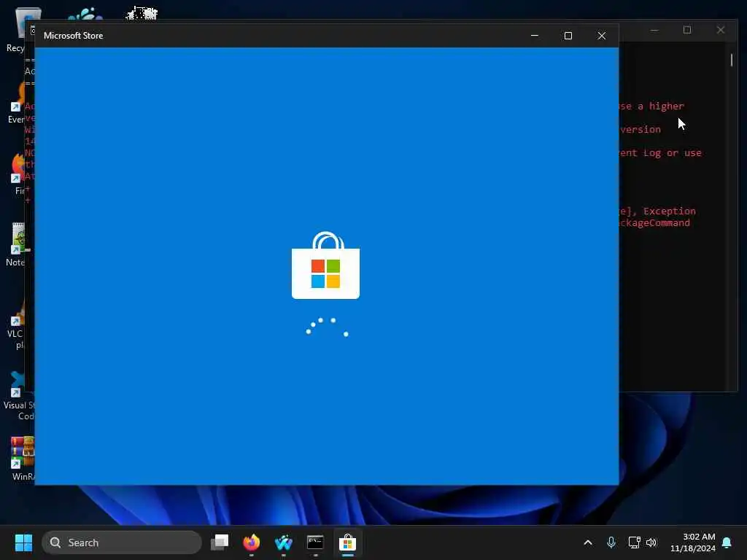This screenshot has height=560, width=747.
Task: Open notifications bell icon
Action: 727,542
